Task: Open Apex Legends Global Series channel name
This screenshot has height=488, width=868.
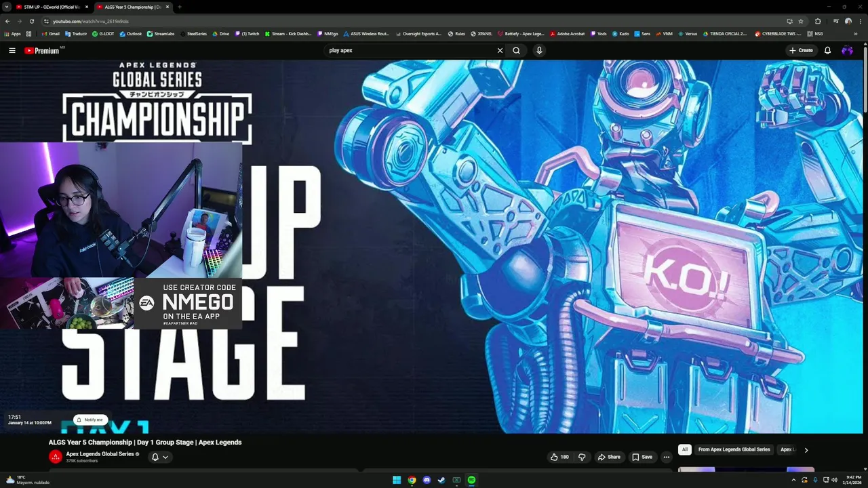Action: 100,454
